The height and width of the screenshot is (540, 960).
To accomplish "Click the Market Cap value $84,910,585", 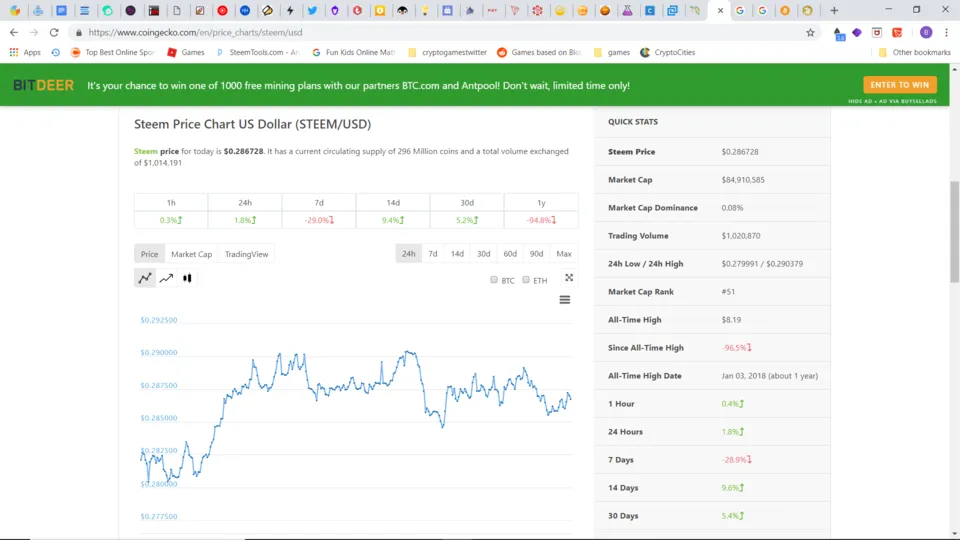I will point(743,180).
